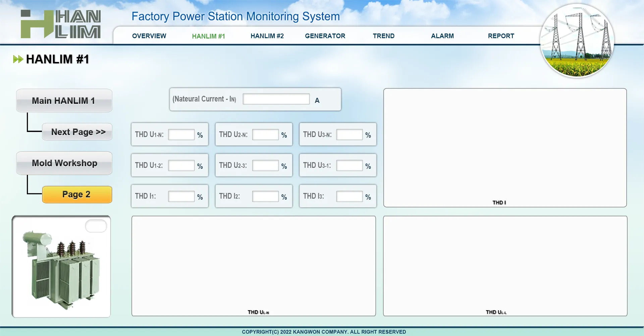Open the REPORT tab
Image resolution: width=644 pixels, height=336 pixels.
tap(501, 36)
